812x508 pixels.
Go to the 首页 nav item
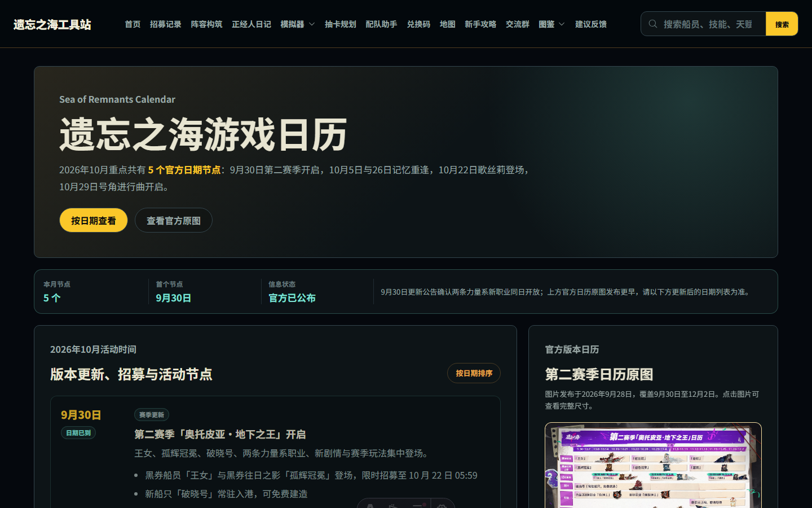click(133, 24)
